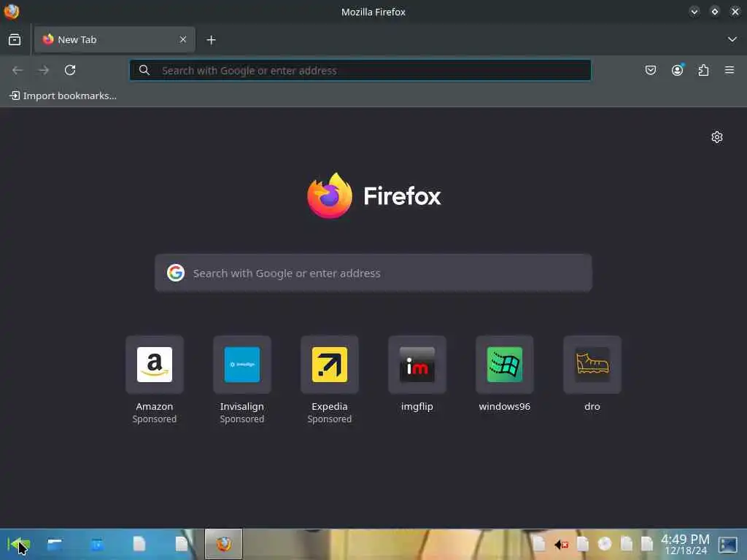Viewport: 747px width, 560px height.
Task: Open the second blue taskbar icon
Action: [97, 544]
